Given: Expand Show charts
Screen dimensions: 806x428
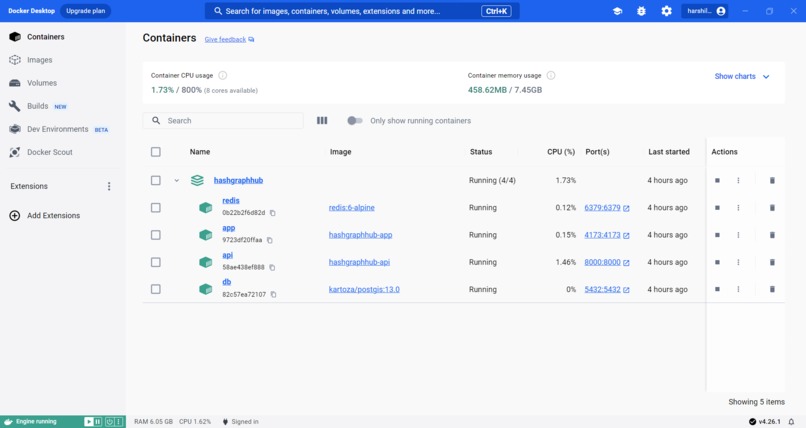Looking at the screenshot, I should click(x=742, y=77).
